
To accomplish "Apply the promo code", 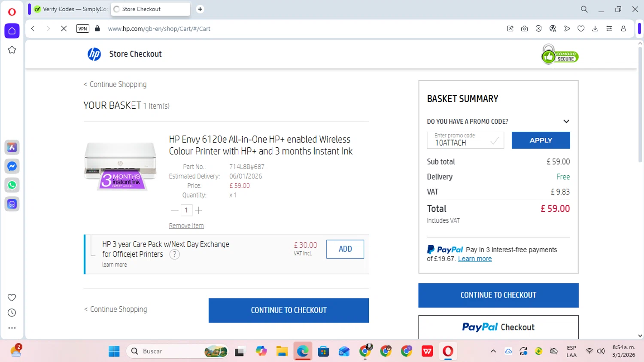I will pos(541,140).
